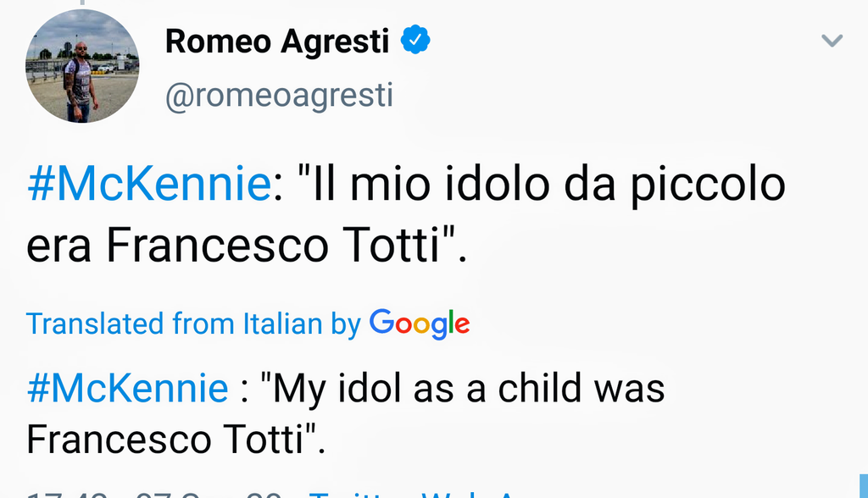Open Romeo Agresti's profile photo

(x=82, y=68)
